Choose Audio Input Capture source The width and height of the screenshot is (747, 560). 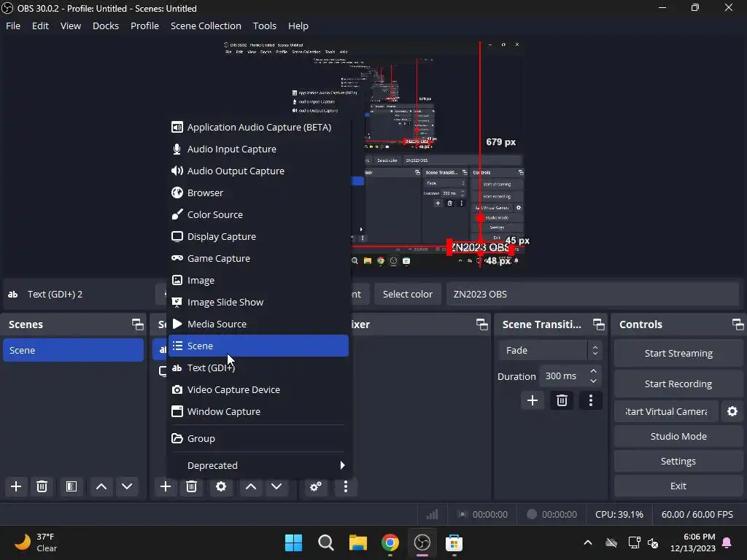pyautogui.click(x=259, y=149)
